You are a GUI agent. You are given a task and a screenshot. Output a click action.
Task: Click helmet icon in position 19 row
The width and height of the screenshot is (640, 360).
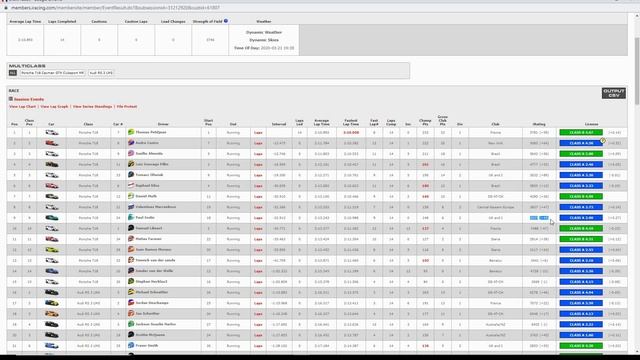pos(131,324)
